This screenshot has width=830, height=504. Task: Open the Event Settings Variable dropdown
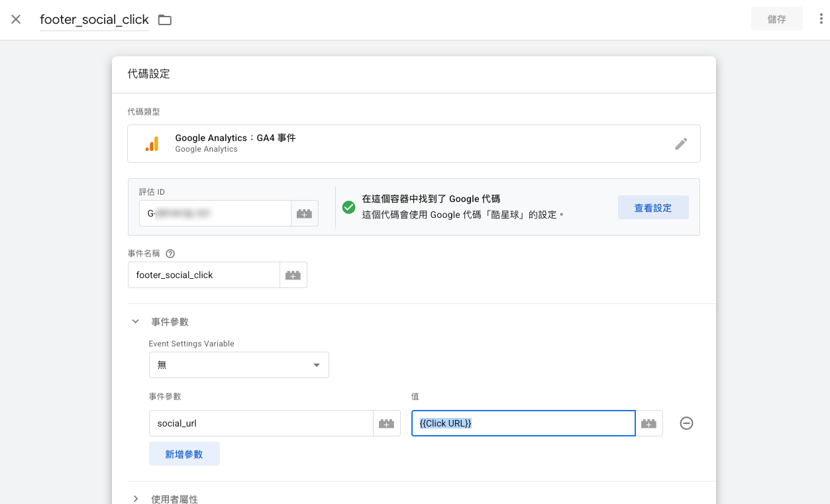pos(238,364)
